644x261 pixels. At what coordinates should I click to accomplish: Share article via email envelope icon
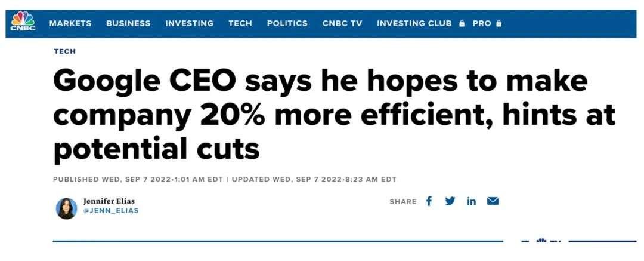493,201
